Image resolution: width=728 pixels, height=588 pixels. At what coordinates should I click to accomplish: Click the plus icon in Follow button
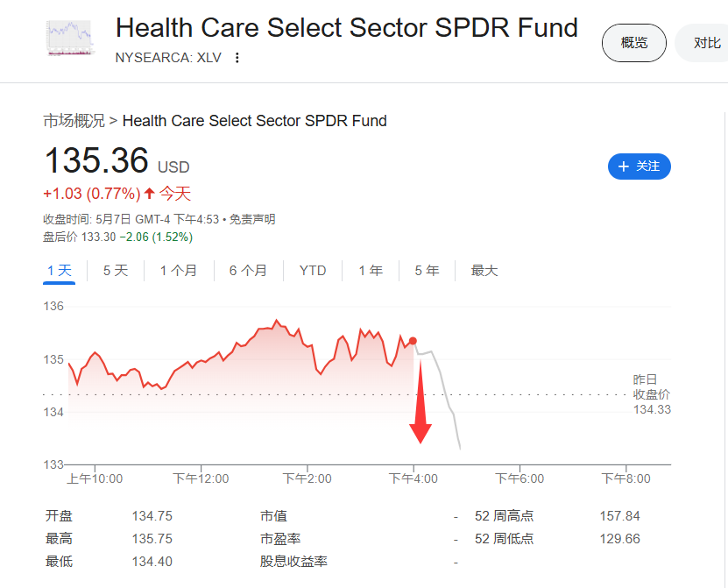click(624, 166)
